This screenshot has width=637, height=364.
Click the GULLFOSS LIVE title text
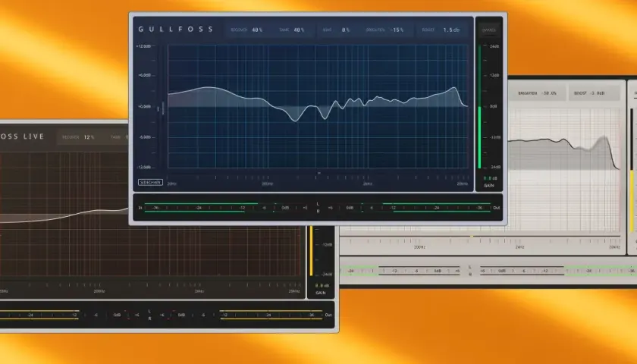click(x=22, y=136)
